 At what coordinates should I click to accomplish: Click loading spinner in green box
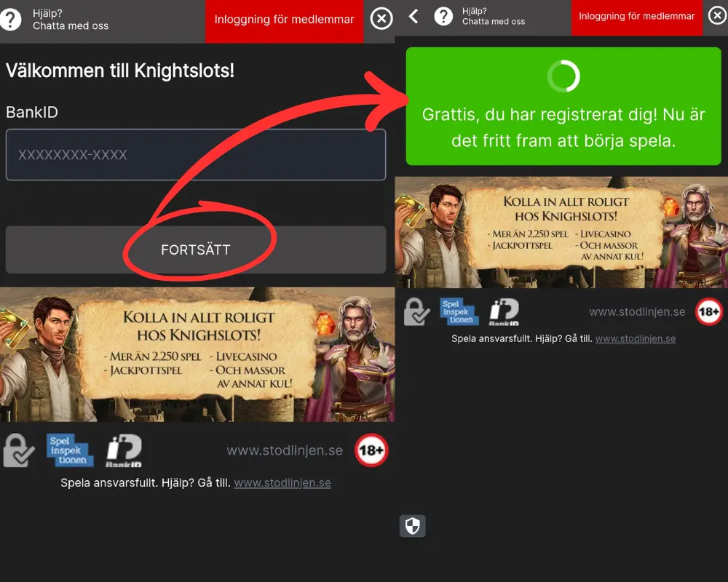(563, 76)
